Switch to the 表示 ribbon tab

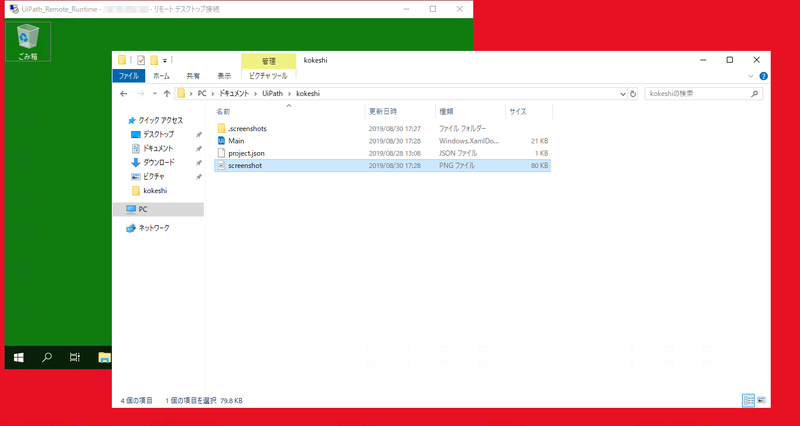(x=224, y=76)
